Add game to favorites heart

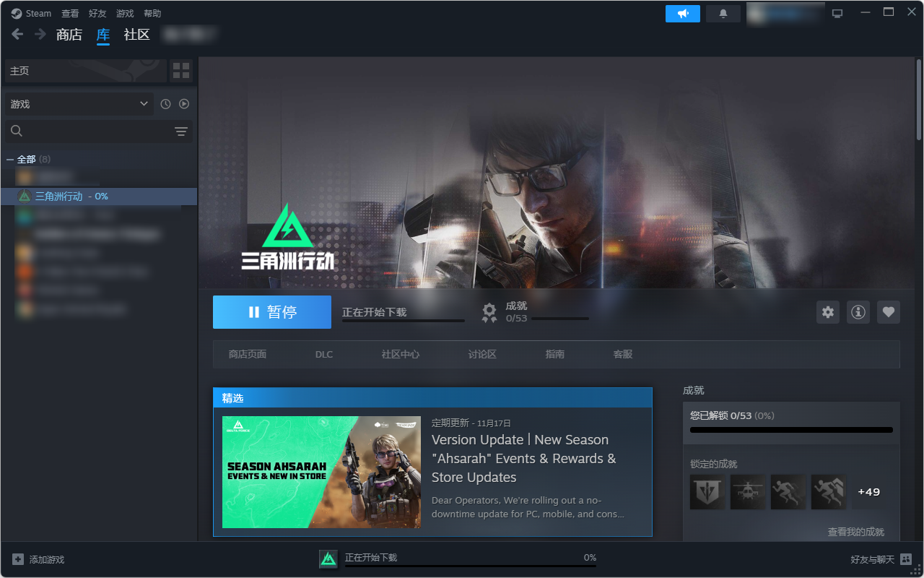point(889,312)
